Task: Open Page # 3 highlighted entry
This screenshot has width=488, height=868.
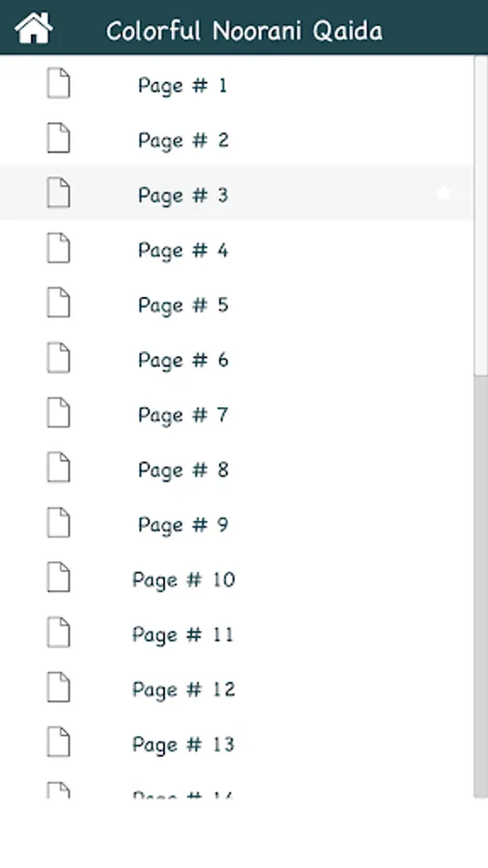Action: pos(237,193)
